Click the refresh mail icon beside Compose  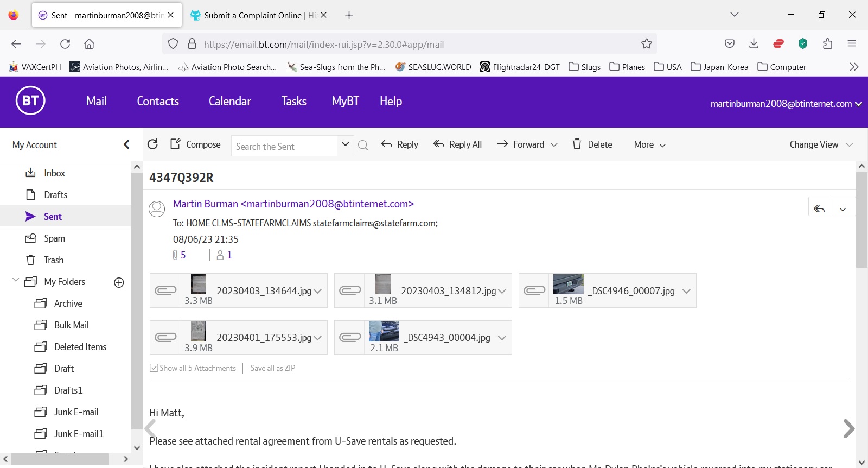(x=152, y=144)
